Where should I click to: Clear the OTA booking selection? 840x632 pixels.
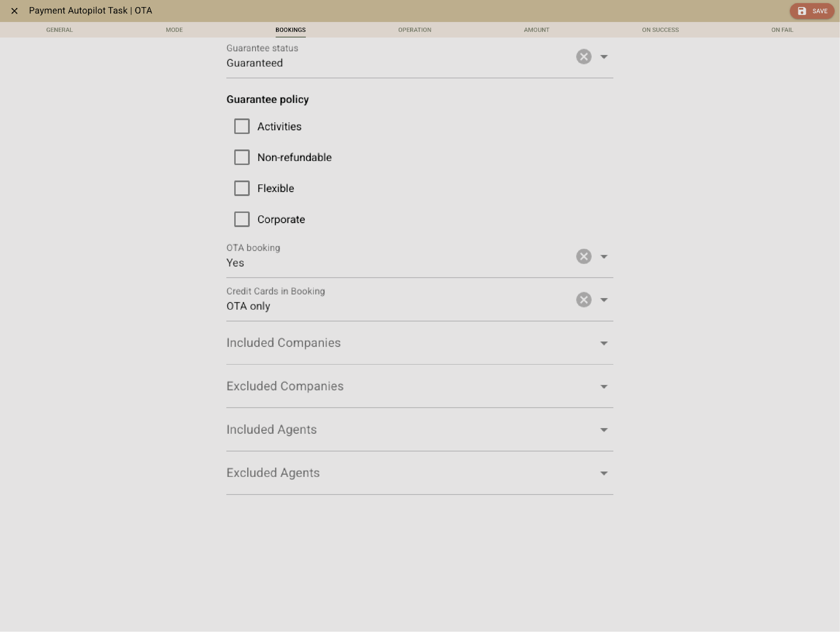pyautogui.click(x=584, y=256)
